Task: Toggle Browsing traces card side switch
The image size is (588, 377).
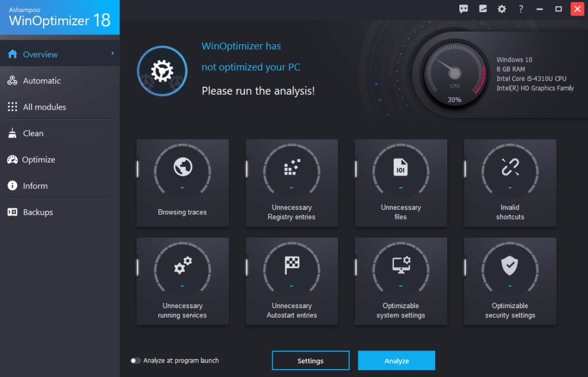Action: [x=138, y=169]
